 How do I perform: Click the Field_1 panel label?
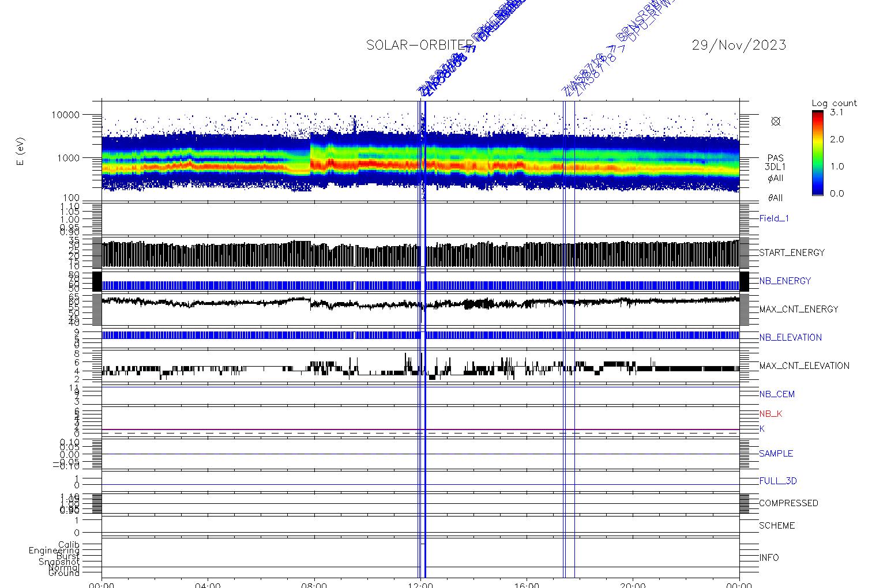click(774, 218)
